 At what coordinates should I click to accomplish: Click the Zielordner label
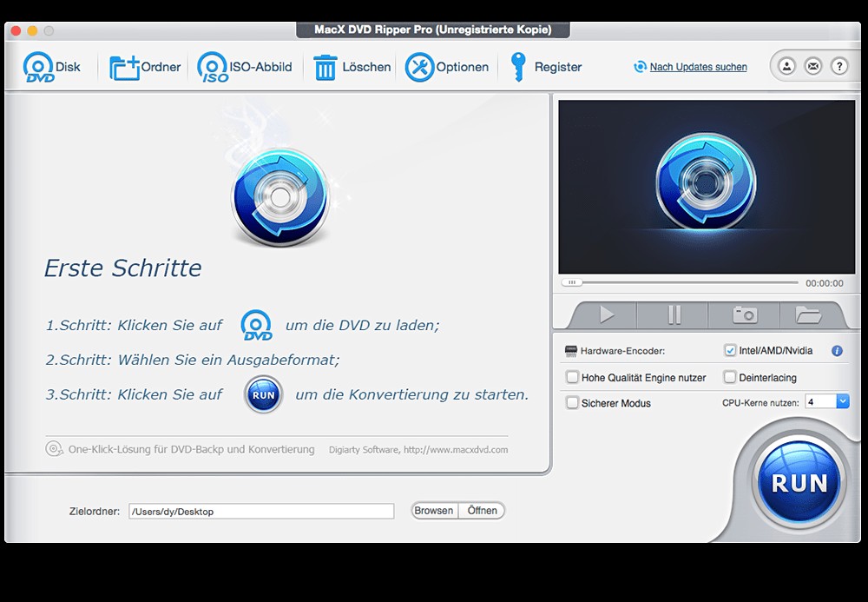94,511
